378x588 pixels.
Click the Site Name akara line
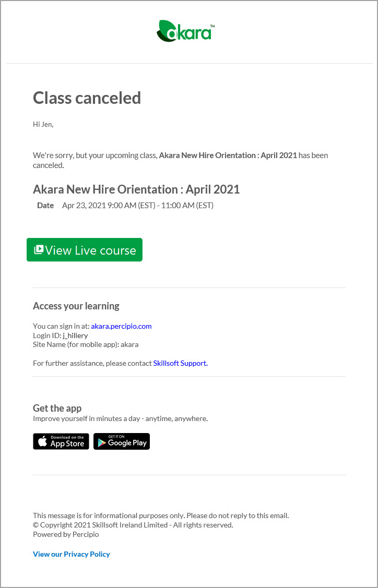[x=86, y=344]
